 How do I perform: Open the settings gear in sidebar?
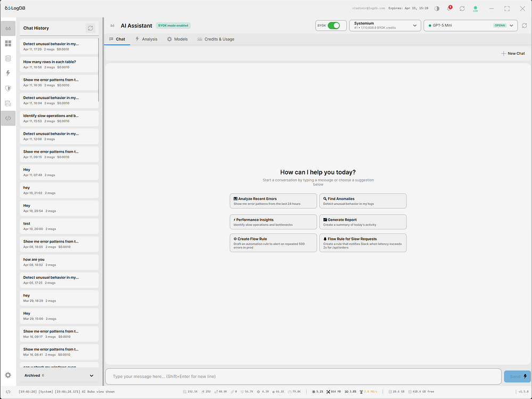[8, 375]
